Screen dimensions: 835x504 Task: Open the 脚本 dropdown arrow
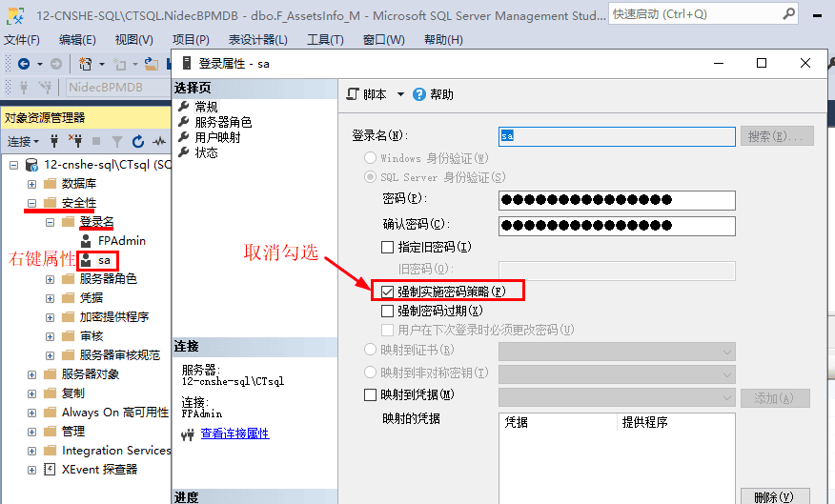click(400, 94)
